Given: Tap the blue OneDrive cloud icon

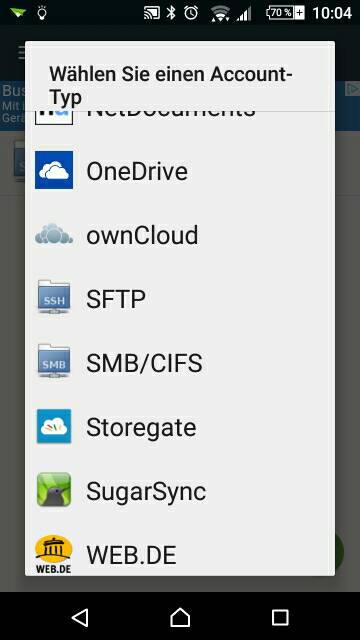Looking at the screenshot, I should coord(54,170).
